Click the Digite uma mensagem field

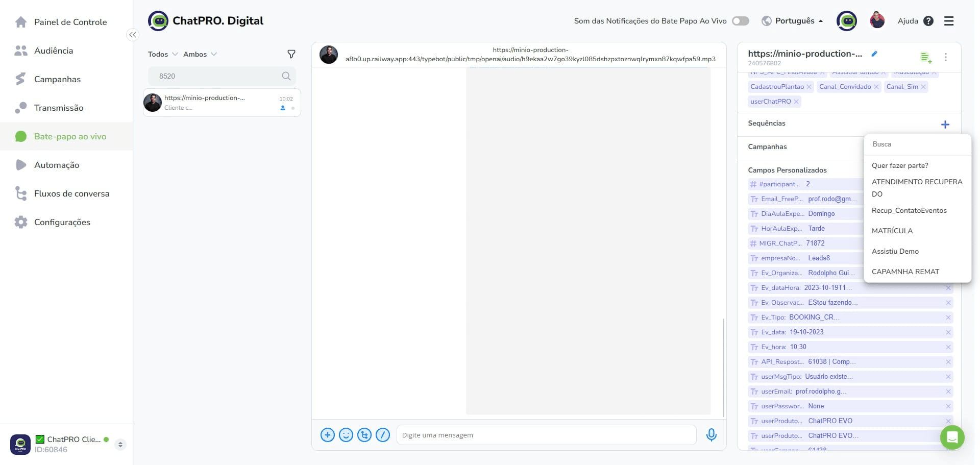coord(546,435)
